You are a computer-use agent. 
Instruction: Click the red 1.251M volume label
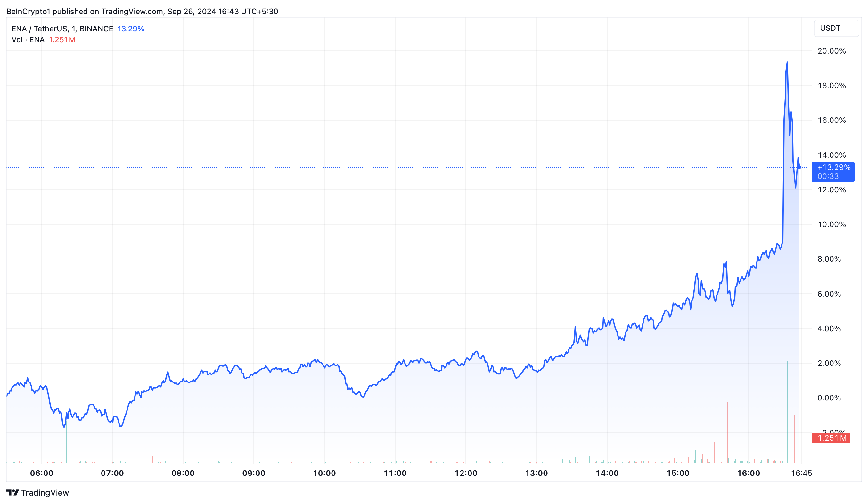[831, 438]
